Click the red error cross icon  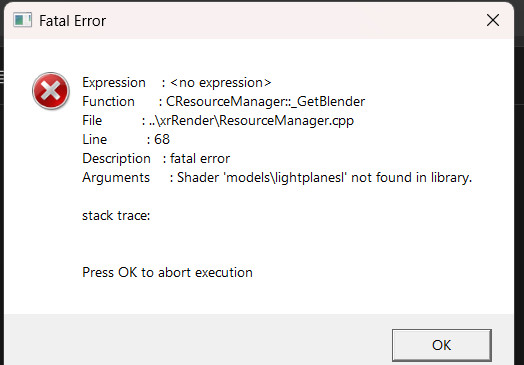pyautogui.click(x=51, y=91)
